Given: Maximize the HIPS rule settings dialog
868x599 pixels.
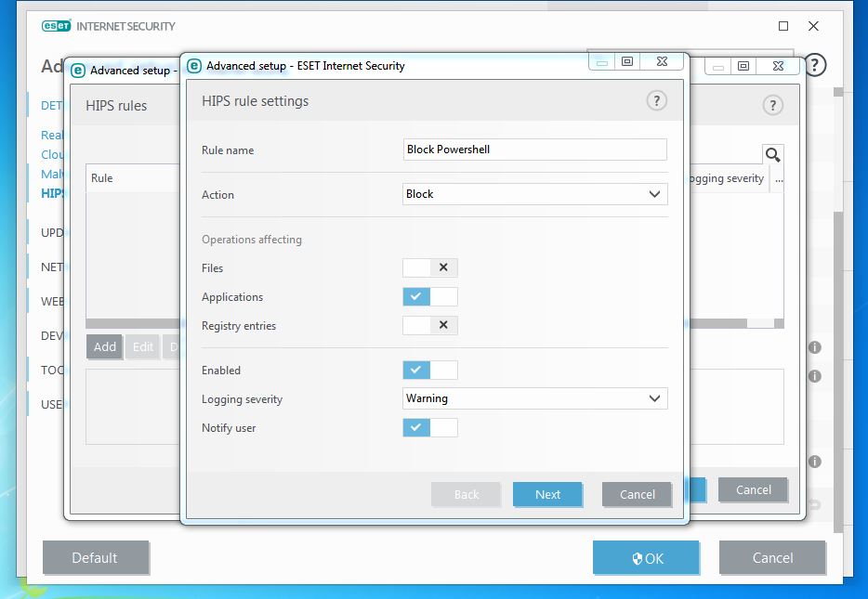Looking at the screenshot, I should click(x=627, y=61).
